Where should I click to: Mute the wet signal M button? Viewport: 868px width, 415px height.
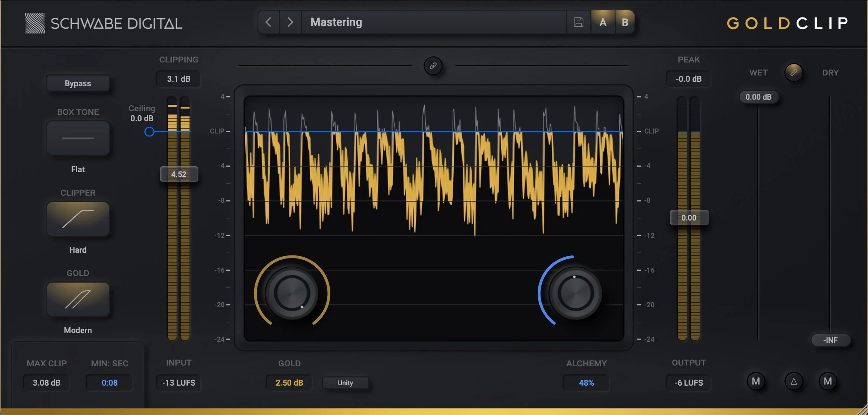pyautogui.click(x=755, y=382)
